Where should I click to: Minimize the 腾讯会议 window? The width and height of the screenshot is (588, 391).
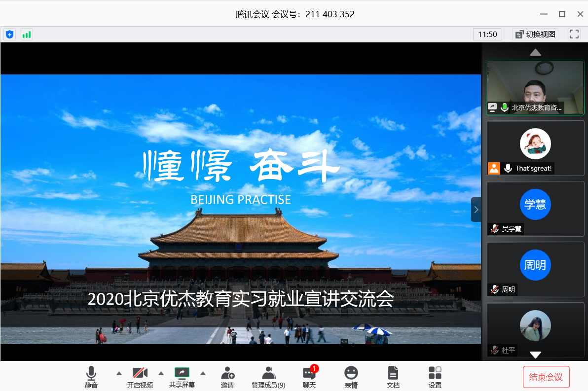coord(544,14)
